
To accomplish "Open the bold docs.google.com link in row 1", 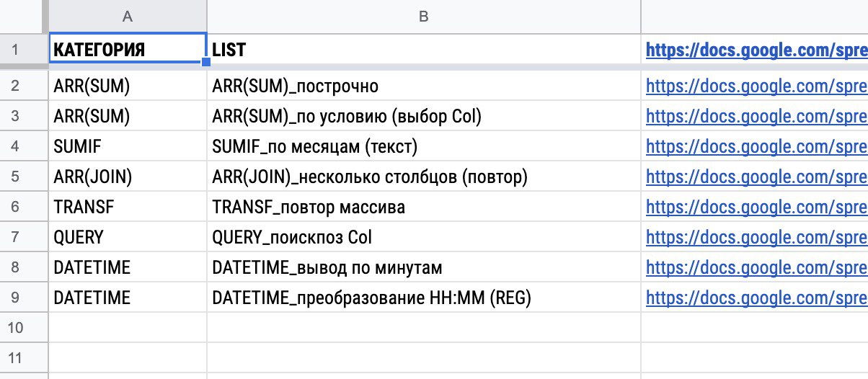I will [756, 50].
